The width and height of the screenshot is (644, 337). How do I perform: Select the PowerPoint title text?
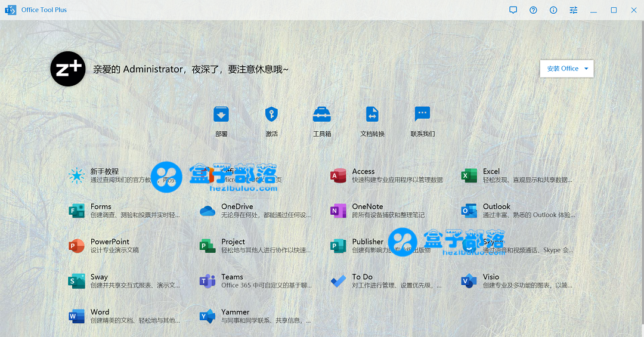[x=110, y=242]
